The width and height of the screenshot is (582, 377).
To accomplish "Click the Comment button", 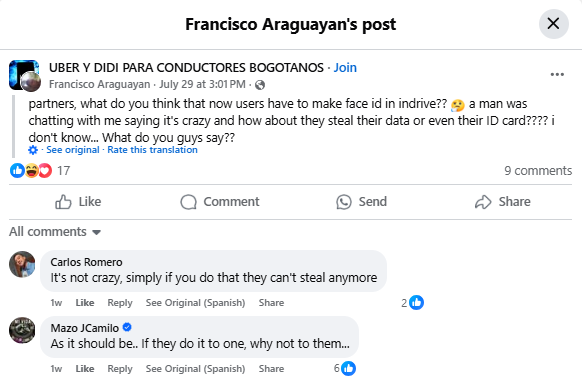I will (220, 202).
